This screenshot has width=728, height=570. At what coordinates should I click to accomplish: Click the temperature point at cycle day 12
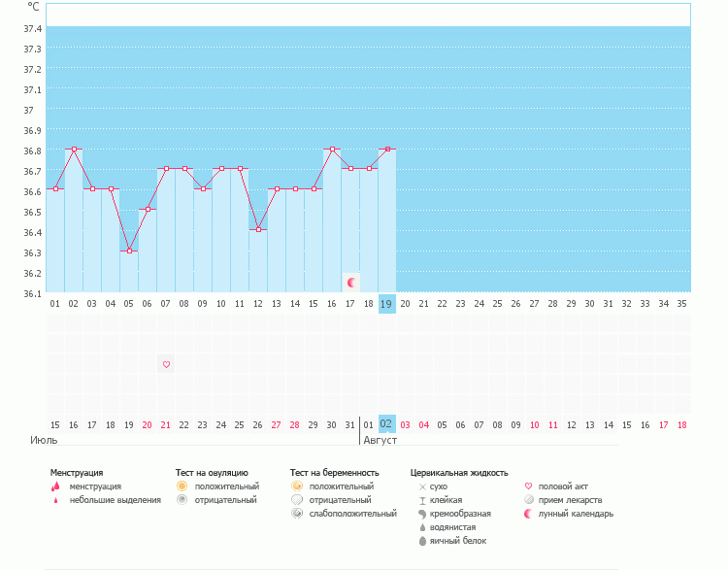[x=258, y=230]
